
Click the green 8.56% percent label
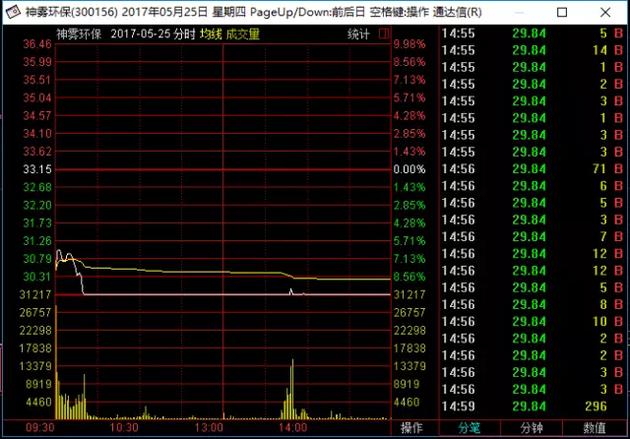pos(409,277)
